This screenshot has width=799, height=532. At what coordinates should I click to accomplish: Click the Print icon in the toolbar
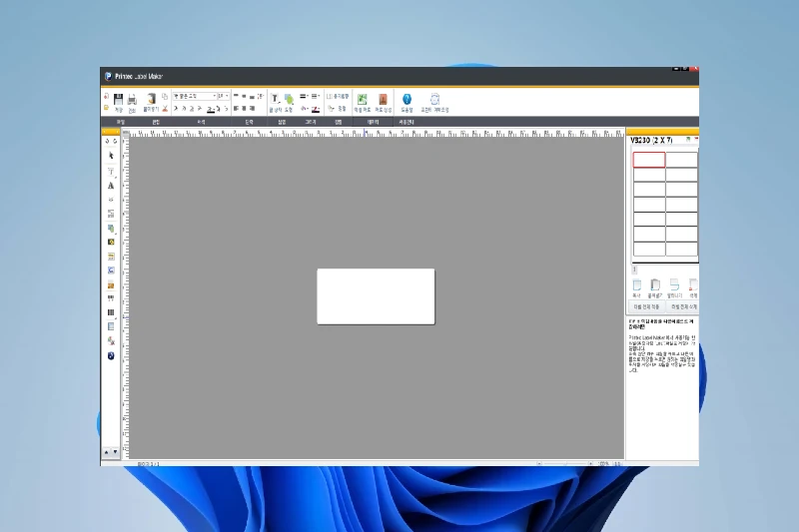(x=131, y=99)
